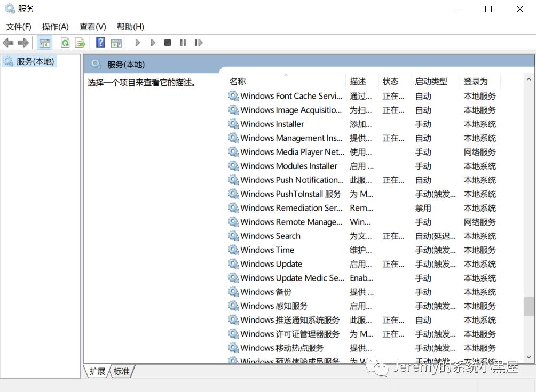Click gear icon of Windows Image Acquisition
The height and width of the screenshot is (392, 536).
(x=233, y=110)
